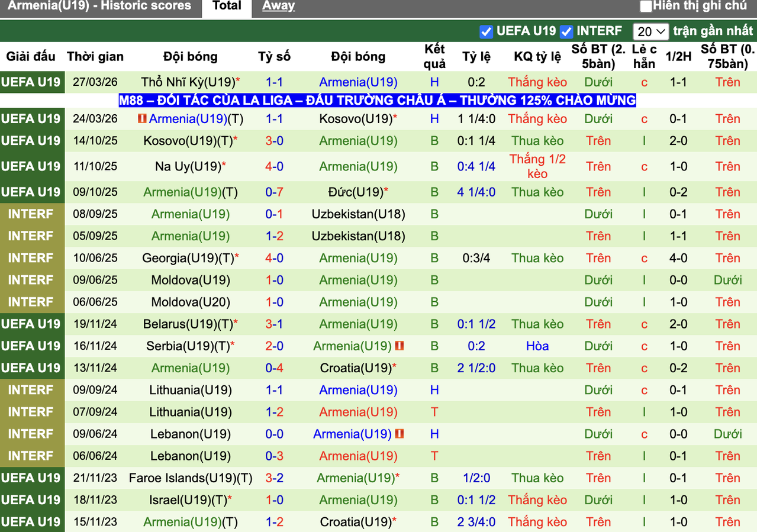
Task: Click the 4-0 half-time score in the Georgia row
Action: [678, 258]
